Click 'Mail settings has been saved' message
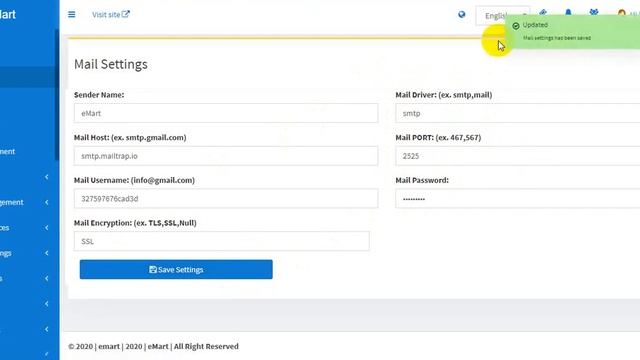The height and width of the screenshot is (360, 640). point(557,38)
